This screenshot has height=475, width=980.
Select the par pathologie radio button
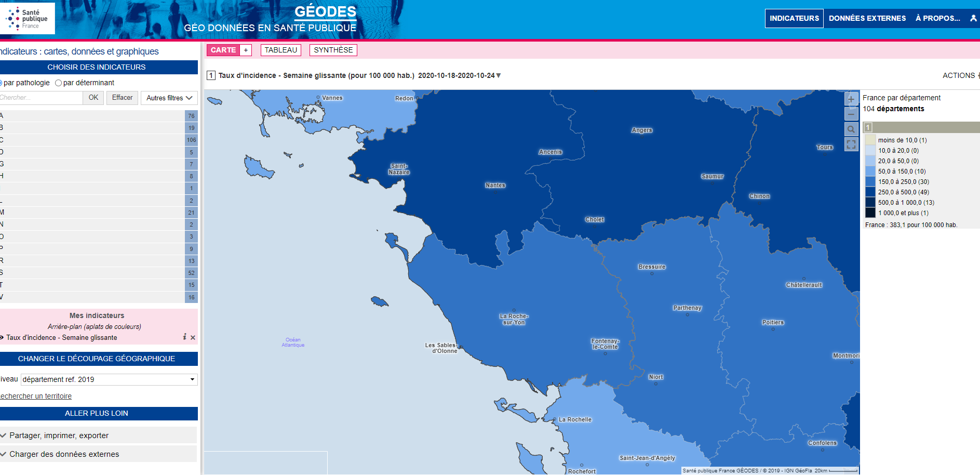(x=1, y=83)
